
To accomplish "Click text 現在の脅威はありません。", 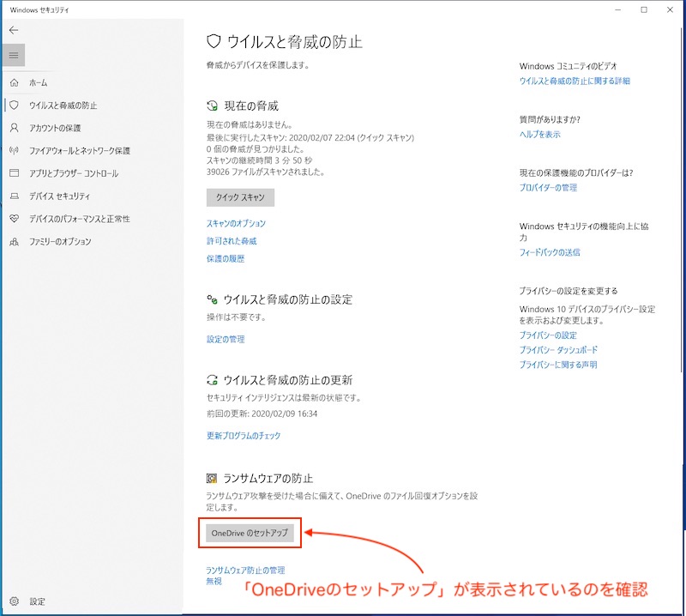I will point(250,124).
